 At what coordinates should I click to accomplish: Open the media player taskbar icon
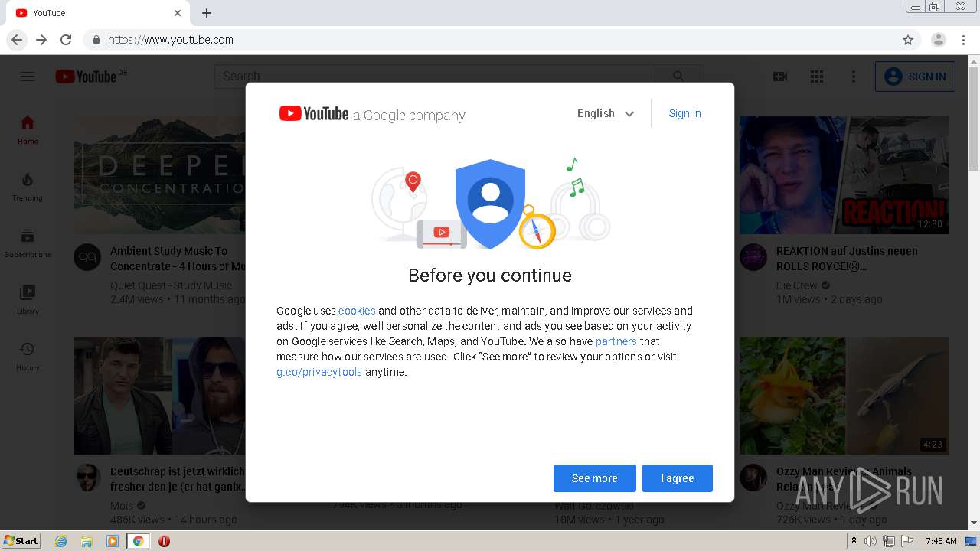point(113,541)
